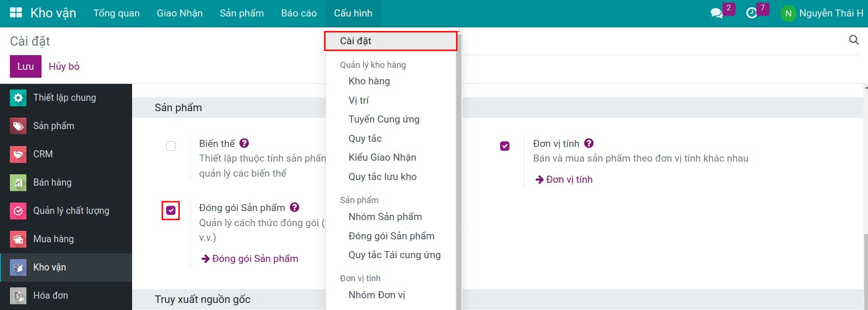
Task: Select Bán hàng settings tab
Action: (x=66, y=183)
